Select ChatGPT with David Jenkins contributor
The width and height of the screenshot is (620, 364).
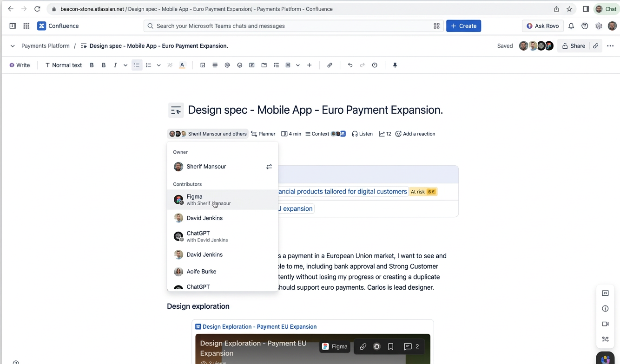[x=223, y=236]
